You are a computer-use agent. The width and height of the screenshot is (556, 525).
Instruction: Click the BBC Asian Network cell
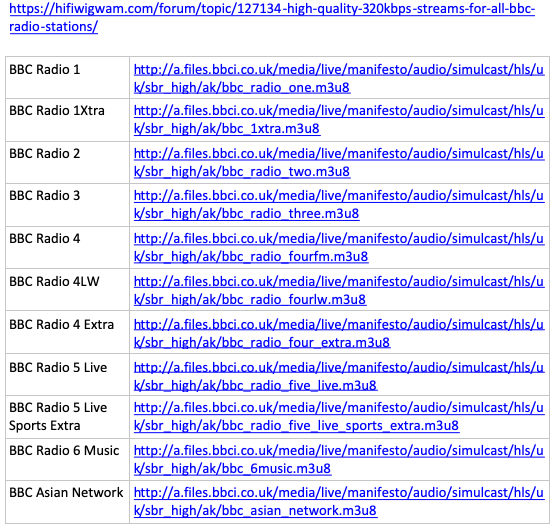67,502
